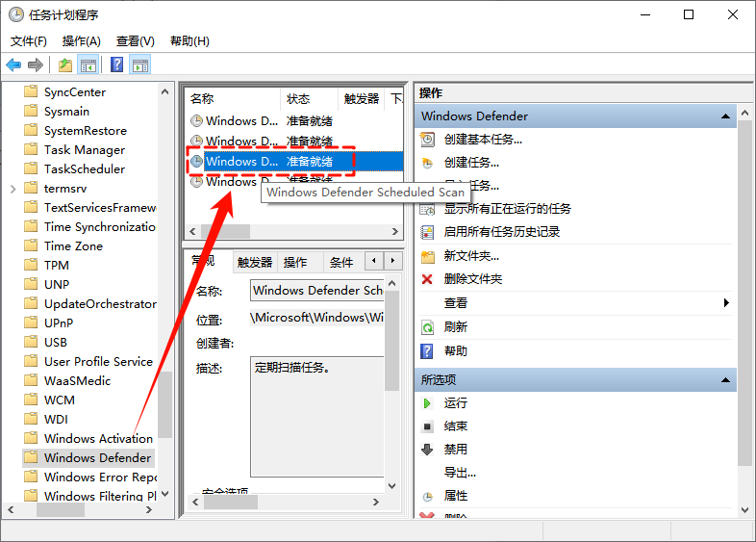Click the USB folder icon
756x542 pixels.
point(31,342)
